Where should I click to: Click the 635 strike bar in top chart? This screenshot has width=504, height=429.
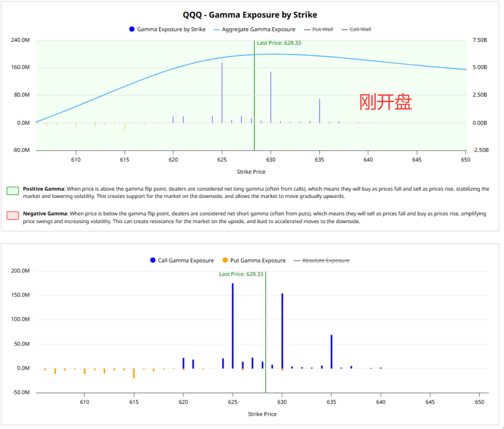(x=320, y=111)
